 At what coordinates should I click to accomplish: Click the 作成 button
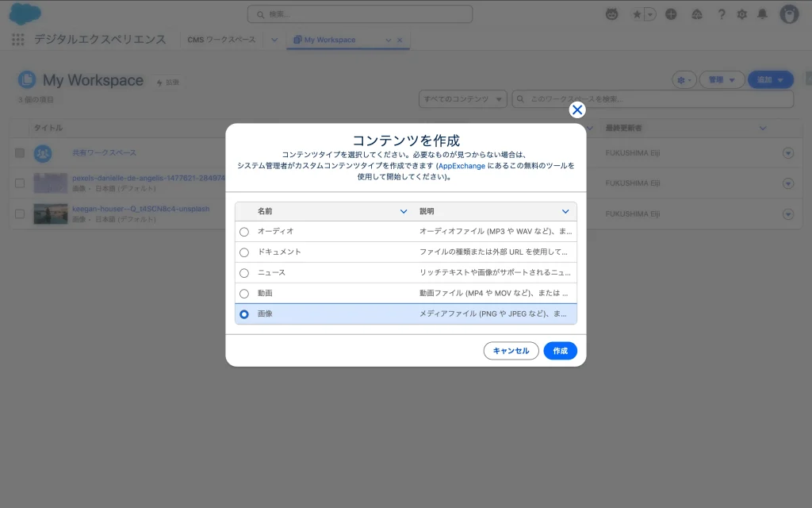(x=560, y=351)
